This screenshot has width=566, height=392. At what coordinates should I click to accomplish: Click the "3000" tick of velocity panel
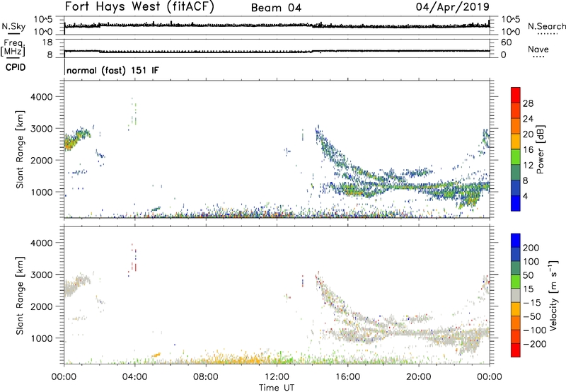[42, 275]
